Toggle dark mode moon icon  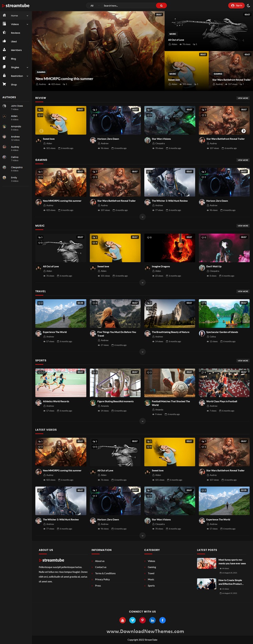pos(249,6)
